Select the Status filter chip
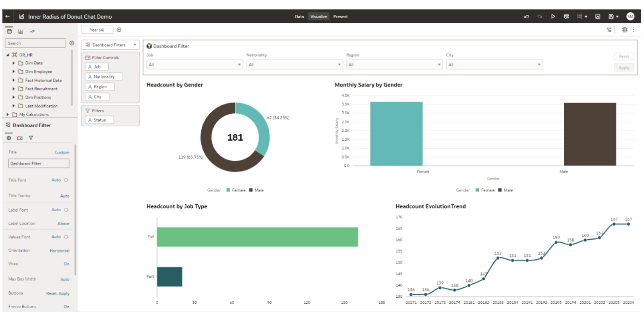 [99, 120]
